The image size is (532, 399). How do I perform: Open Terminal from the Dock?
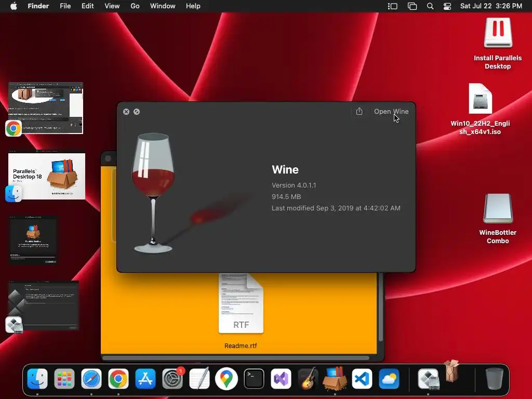pos(254,379)
